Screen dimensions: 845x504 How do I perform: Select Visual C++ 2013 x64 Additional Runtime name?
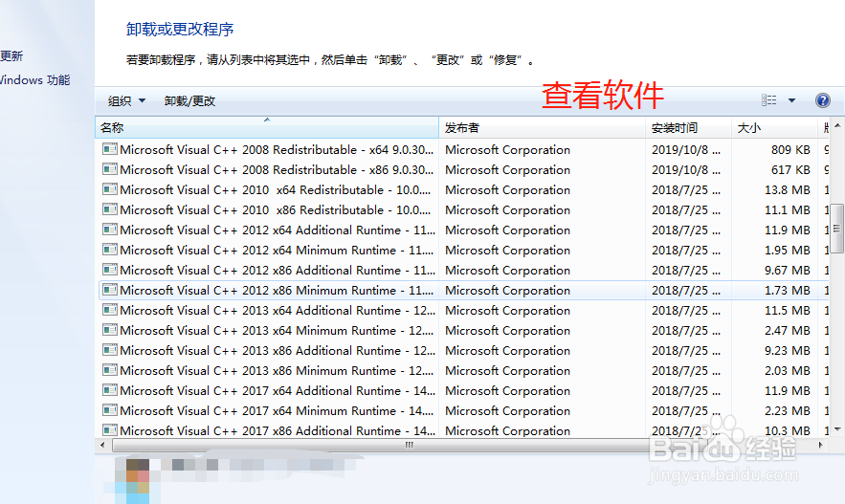pyautogui.click(x=278, y=311)
